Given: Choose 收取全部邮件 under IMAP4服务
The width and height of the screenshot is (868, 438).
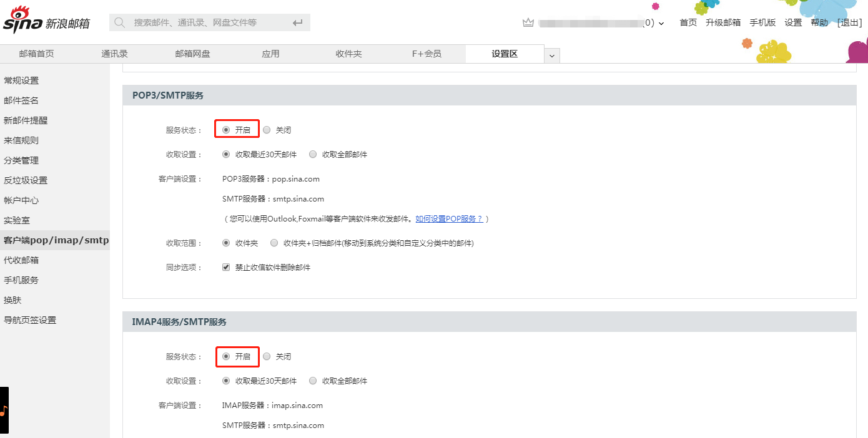Looking at the screenshot, I should tap(313, 381).
